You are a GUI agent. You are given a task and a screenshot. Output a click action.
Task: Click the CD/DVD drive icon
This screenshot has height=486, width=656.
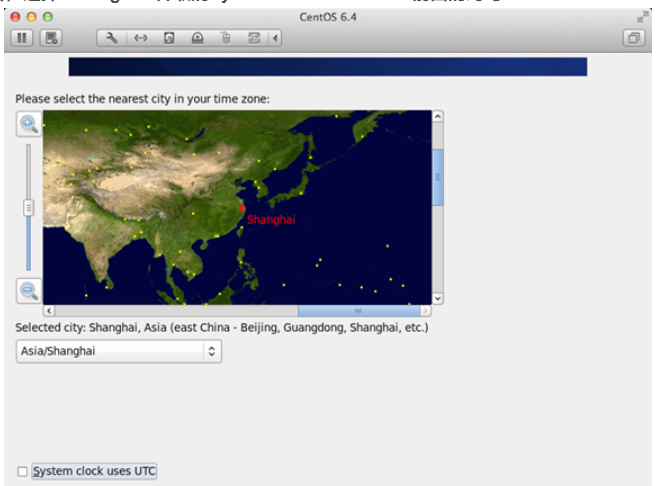point(197,38)
